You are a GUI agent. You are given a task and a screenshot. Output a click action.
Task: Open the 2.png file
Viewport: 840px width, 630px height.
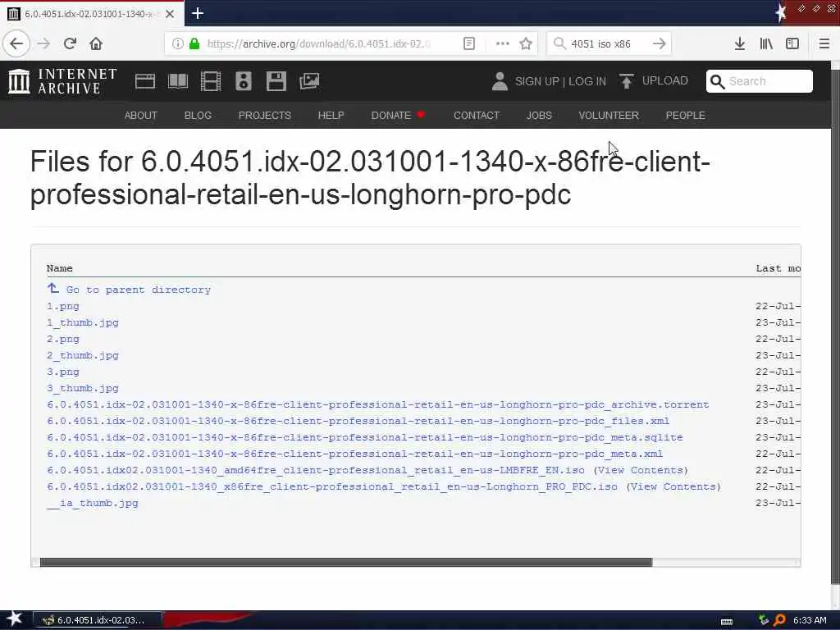pyautogui.click(x=62, y=339)
